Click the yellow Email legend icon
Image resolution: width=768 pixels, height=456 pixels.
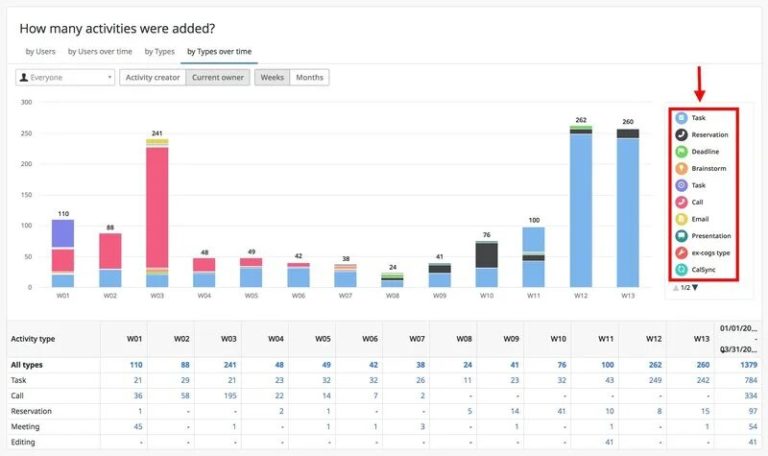coord(680,219)
